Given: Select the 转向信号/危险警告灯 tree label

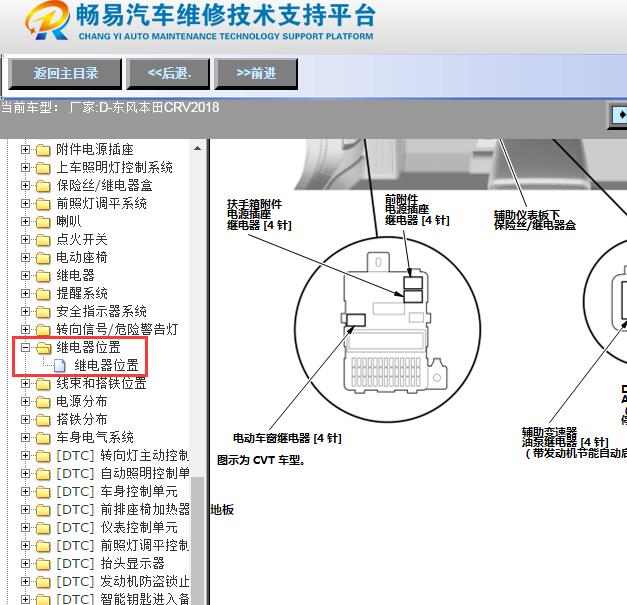Looking at the screenshot, I should tap(117, 329).
